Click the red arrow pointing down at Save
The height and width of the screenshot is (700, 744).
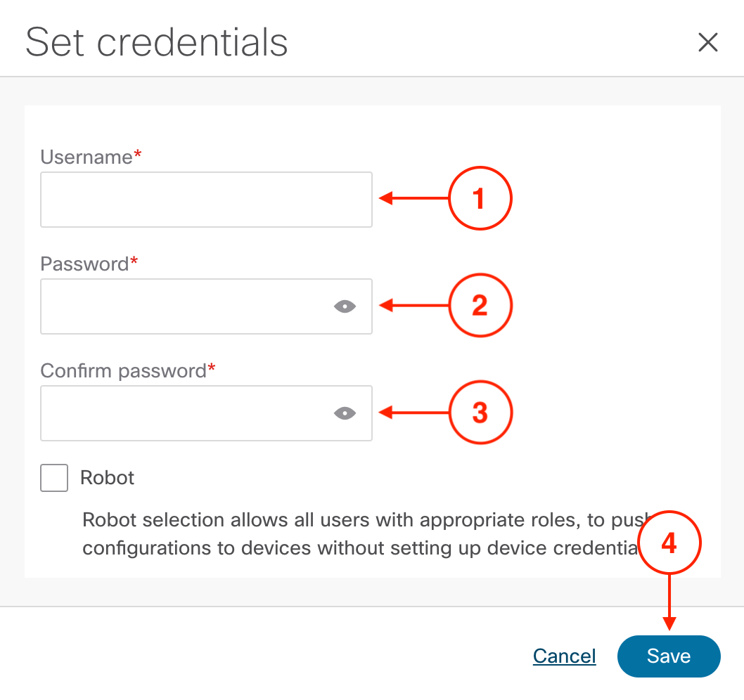(x=669, y=602)
